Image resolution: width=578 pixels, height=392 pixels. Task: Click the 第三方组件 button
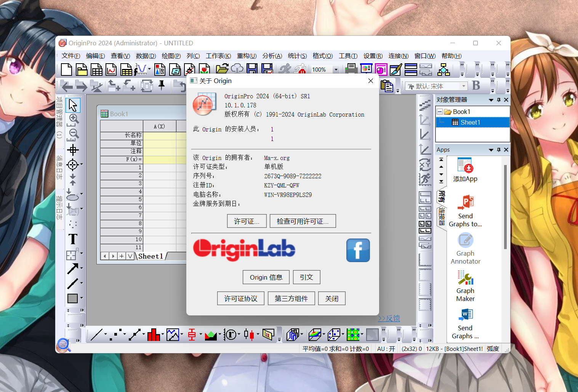click(x=291, y=298)
